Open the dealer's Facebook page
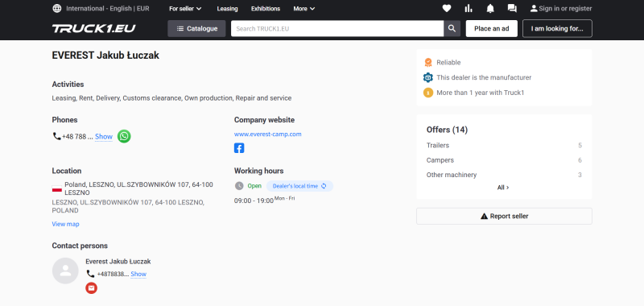This screenshot has width=644, height=306. 239,148
